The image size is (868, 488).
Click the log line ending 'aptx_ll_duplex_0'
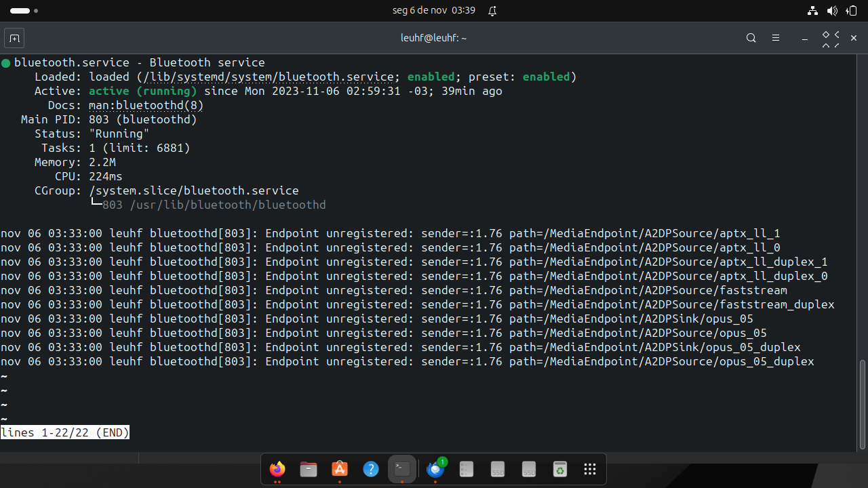pyautogui.click(x=414, y=276)
